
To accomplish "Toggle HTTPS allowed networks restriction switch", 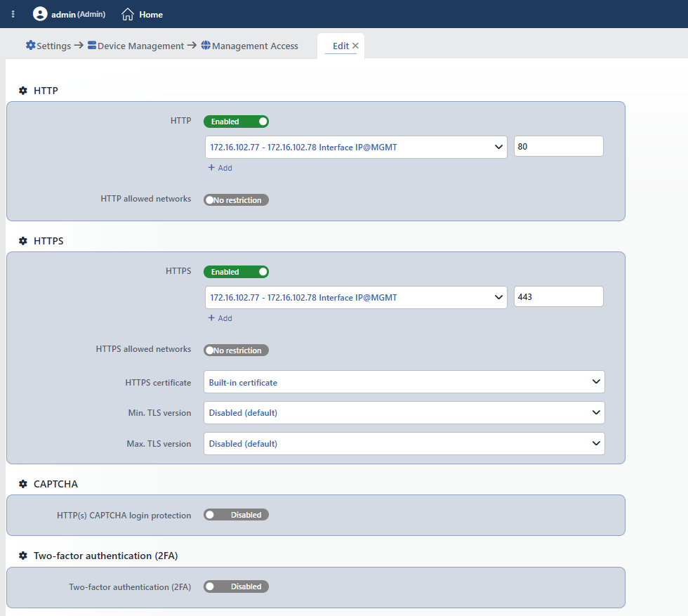I will [236, 350].
